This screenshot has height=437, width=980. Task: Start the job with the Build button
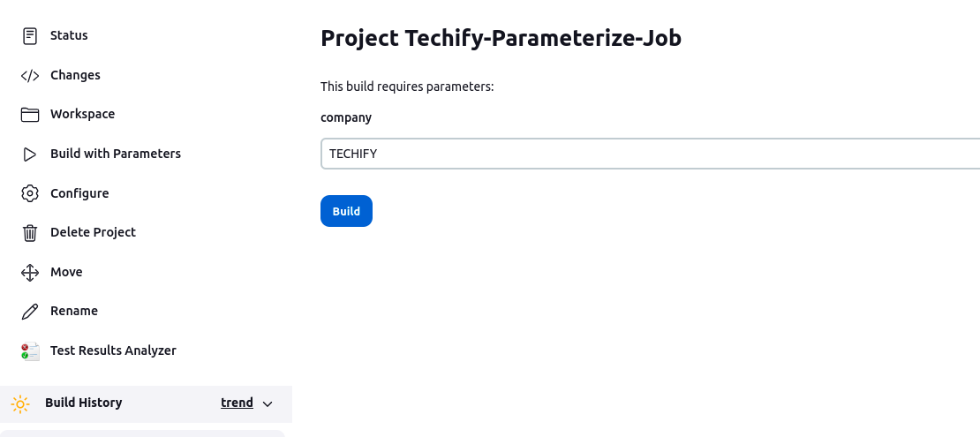[346, 211]
